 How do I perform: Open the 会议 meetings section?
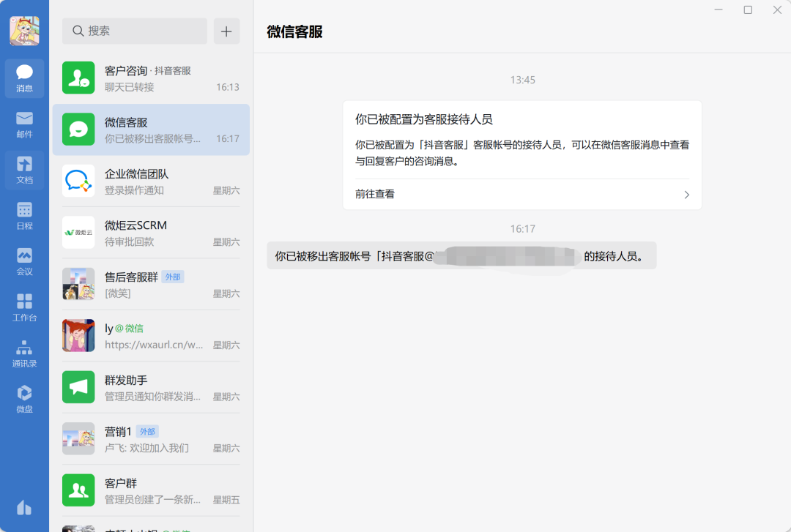pyautogui.click(x=24, y=261)
